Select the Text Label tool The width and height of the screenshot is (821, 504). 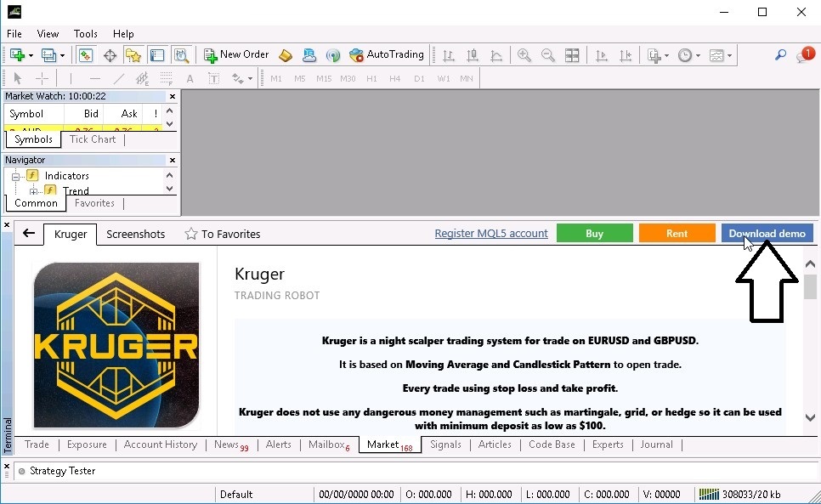point(213,78)
